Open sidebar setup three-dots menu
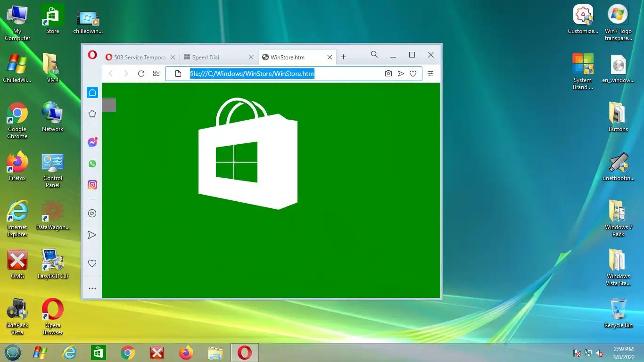644x362 pixels. tap(92, 288)
